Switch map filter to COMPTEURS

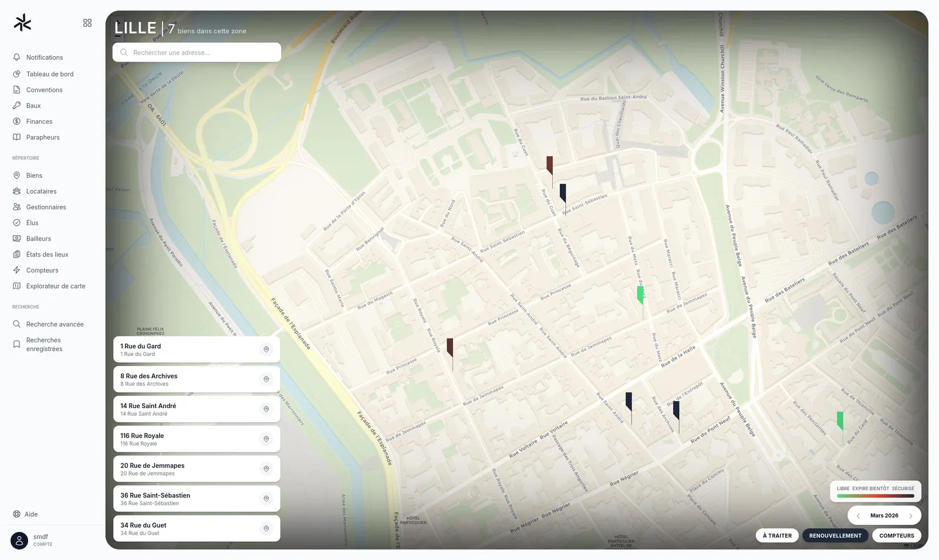(897, 536)
